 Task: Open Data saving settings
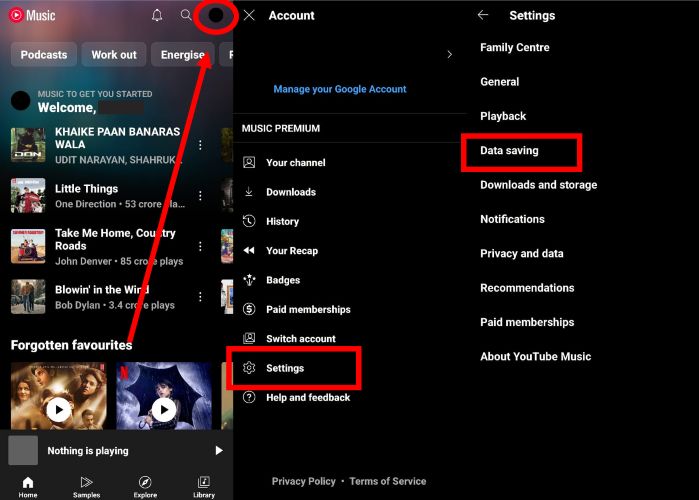[509, 151]
